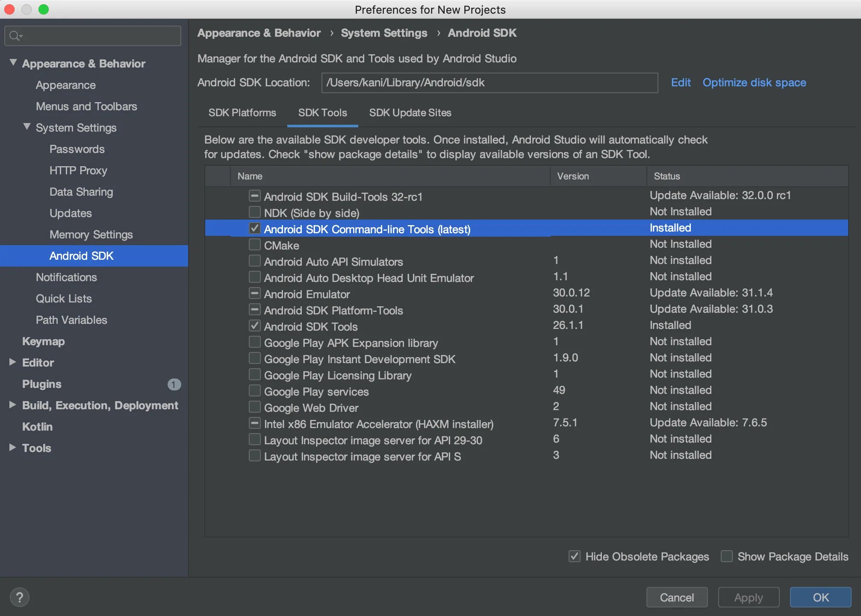Enable NDK (Side by side) checkbox

tap(255, 212)
